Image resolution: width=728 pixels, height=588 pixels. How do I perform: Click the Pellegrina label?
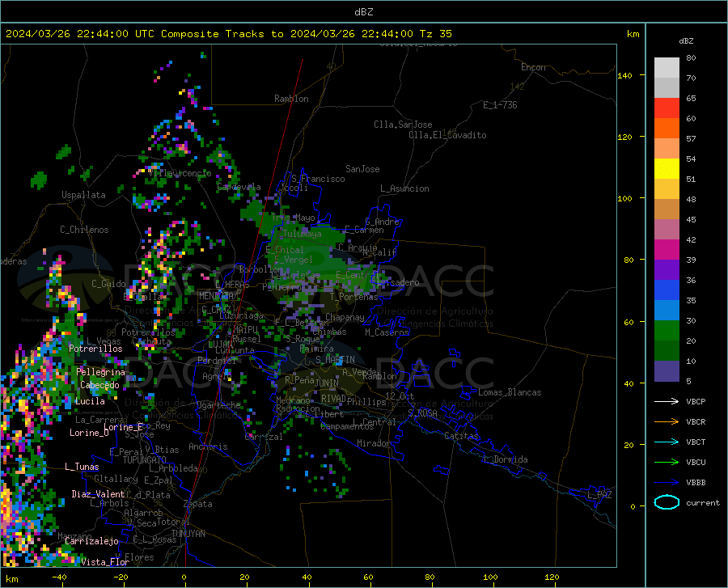(101, 372)
